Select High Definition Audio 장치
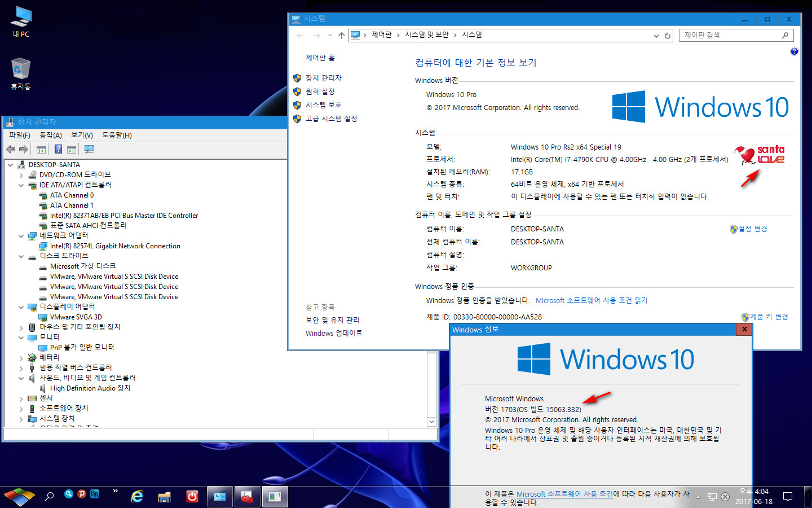812x508 pixels. pyautogui.click(x=90, y=388)
